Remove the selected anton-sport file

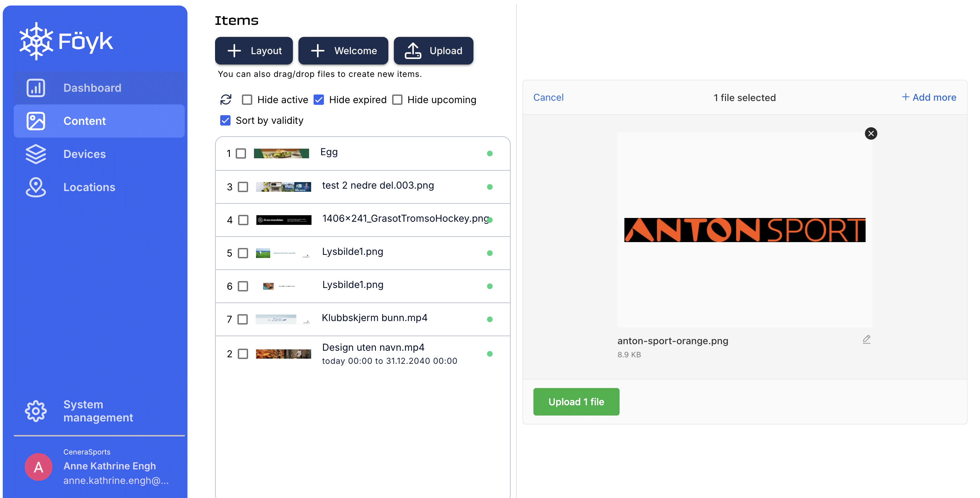pos(871,133)
